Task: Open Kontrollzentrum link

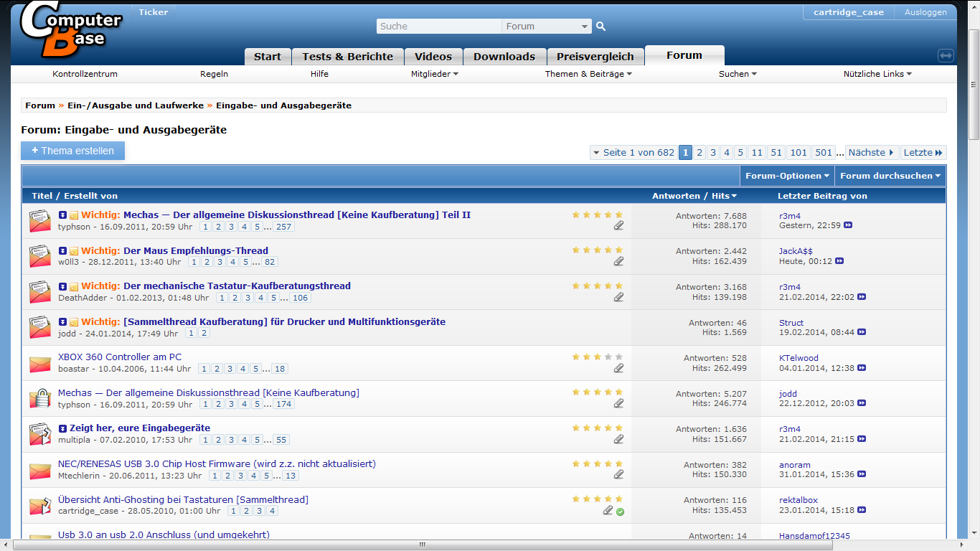Action: coord(85,74)
